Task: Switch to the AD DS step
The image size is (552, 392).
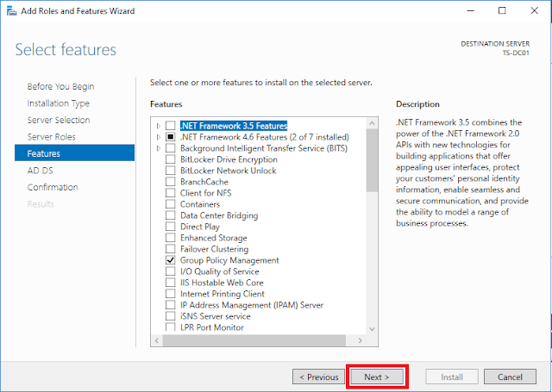Action: pyautogui.click(x=40, y=171)
